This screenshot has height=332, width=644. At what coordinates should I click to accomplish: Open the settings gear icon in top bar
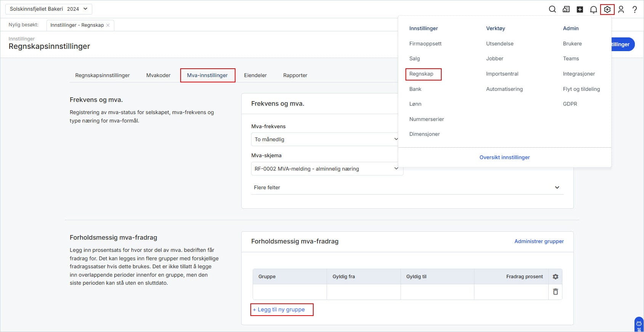(607, 10)
